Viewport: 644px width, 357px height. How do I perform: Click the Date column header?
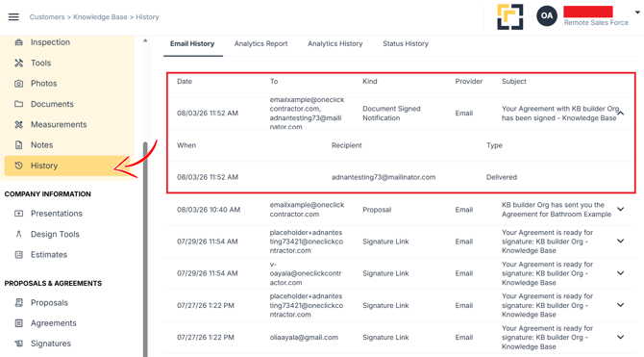point(185,82)
